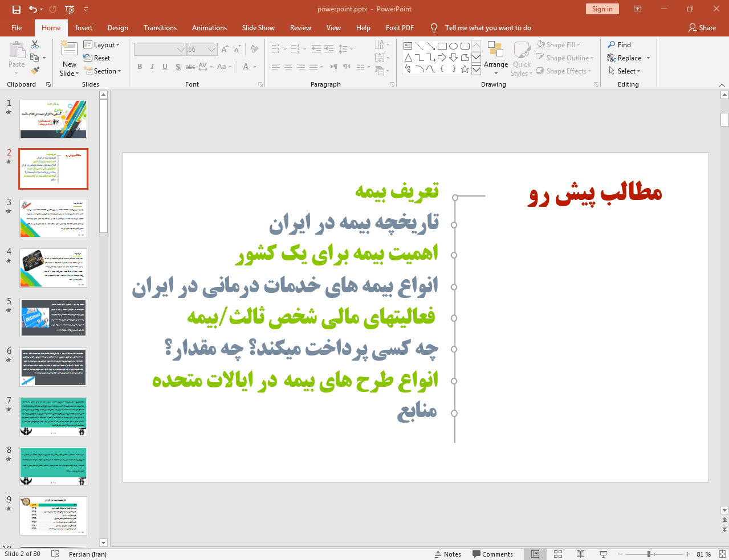729x560 pixels.
Task: Select slide 7 thumbnail
Action: coord(54,416)
